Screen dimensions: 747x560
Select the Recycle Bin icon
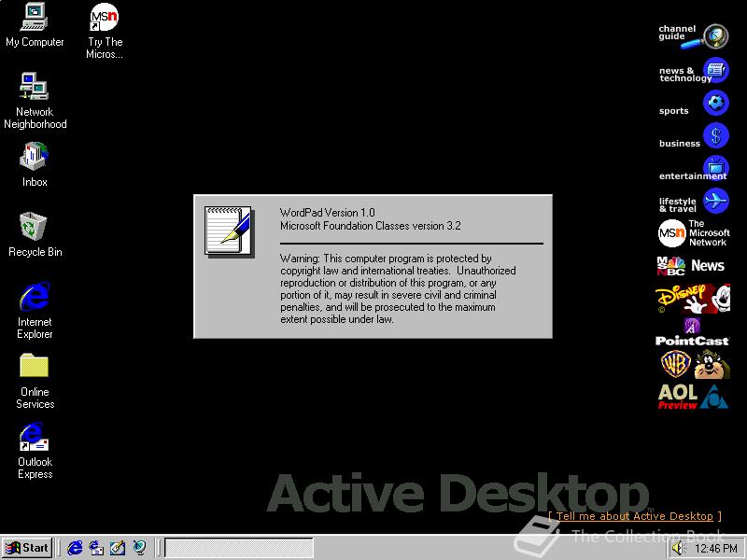tap(35, 235)
